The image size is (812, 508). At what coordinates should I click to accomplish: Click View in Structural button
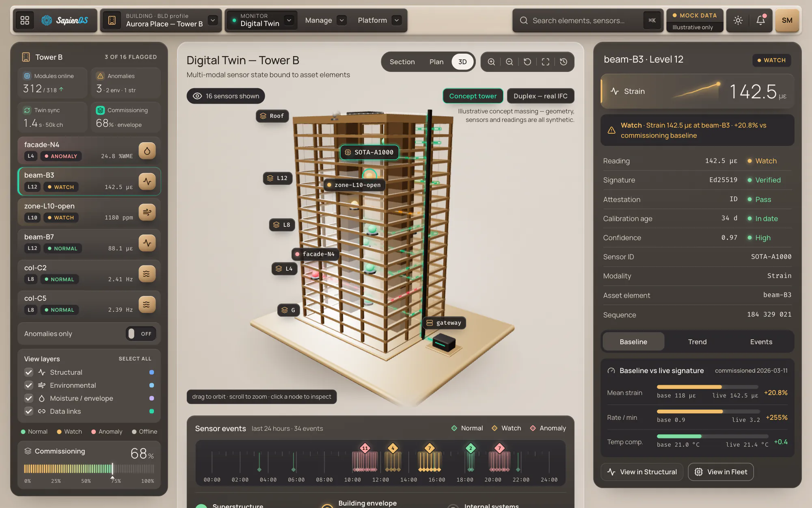(642, 472)
